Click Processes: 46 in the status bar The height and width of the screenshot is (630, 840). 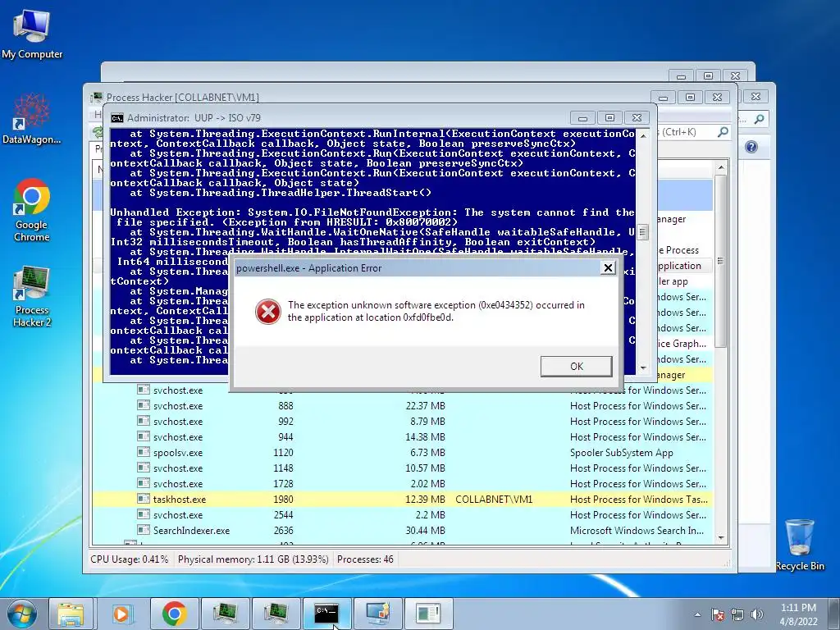click(365, 559)
